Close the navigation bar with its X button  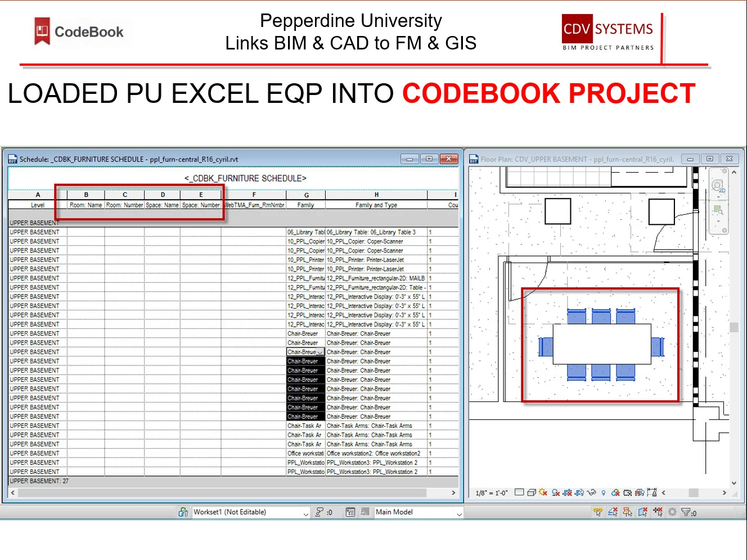click(x=725, y=172)
